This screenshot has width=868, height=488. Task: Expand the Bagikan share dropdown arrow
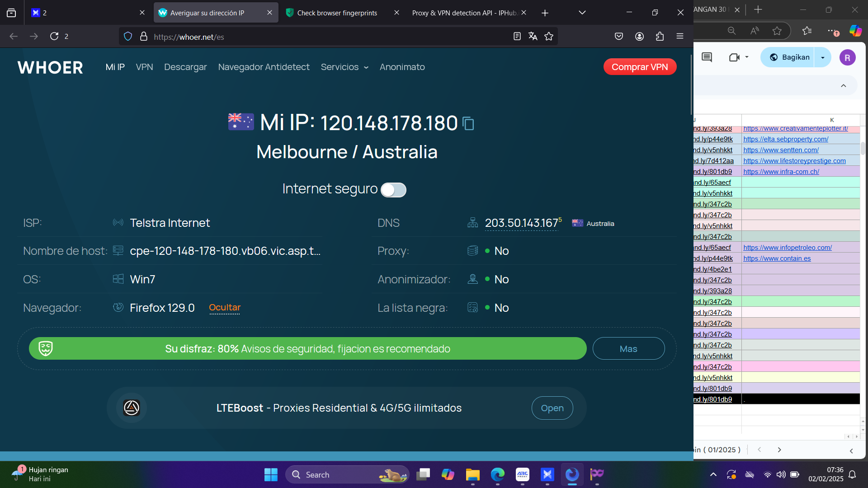823,57
